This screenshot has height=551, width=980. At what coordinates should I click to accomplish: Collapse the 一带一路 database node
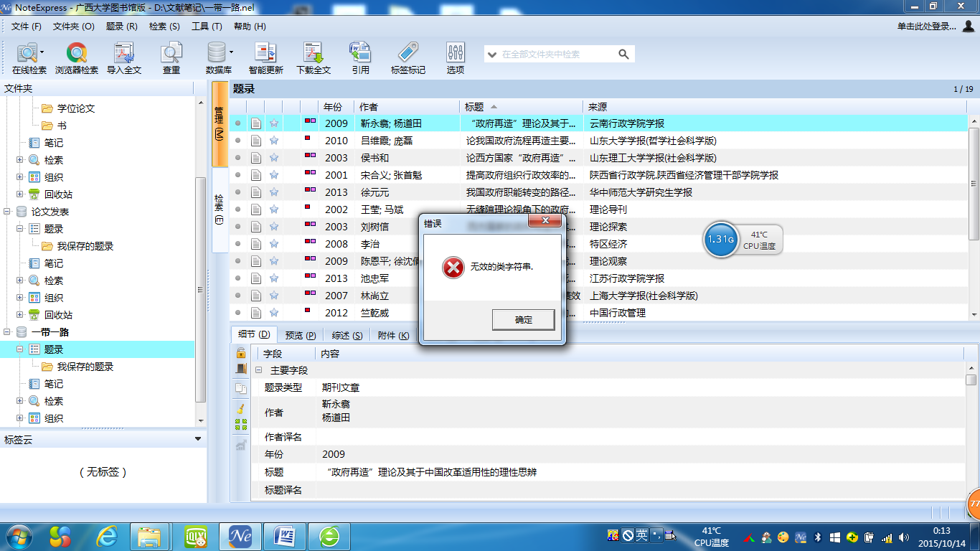(7, 332)
